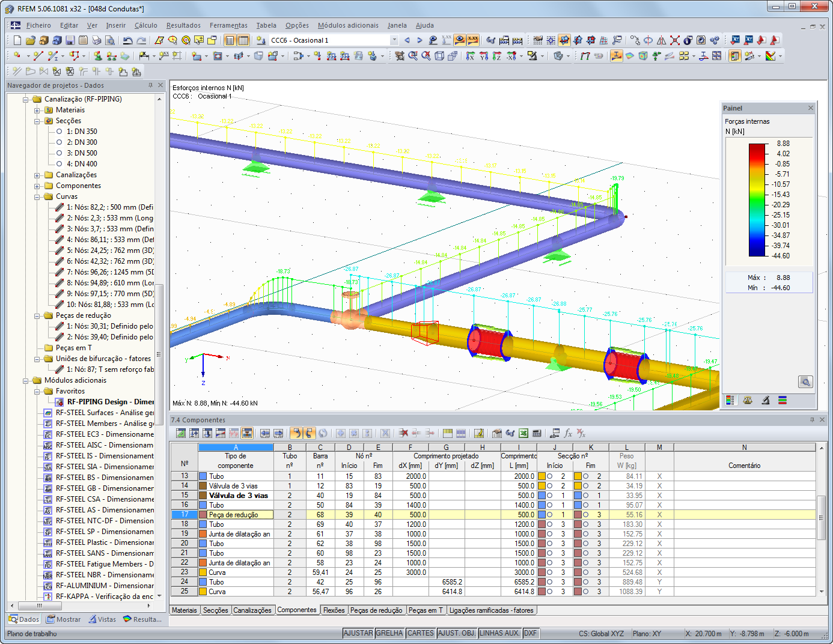Click the show results eye icon
The width and height of the screenshot is (833, 644).
click(460, 40)
